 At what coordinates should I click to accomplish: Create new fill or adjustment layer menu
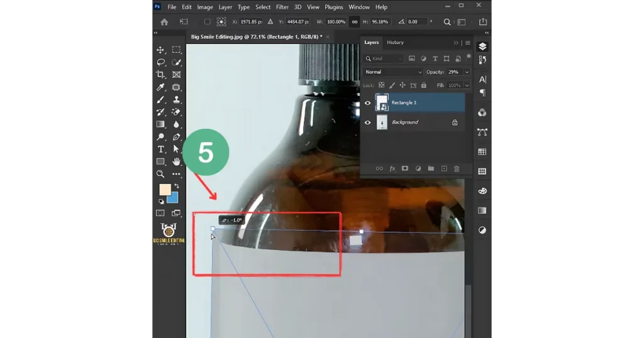(x=418, y=168)
